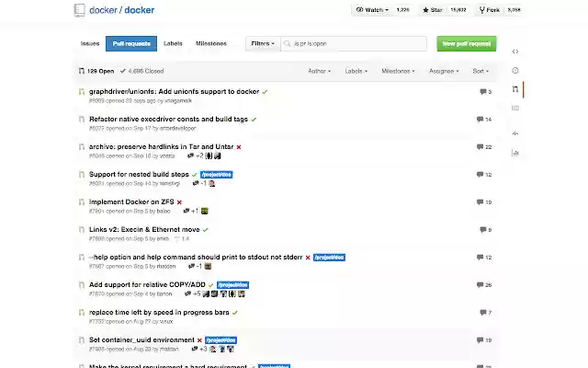The image size is (588, 368).
Task: Click blue label on relative COPY/ADD row
Action: click(x=232, y=285)
